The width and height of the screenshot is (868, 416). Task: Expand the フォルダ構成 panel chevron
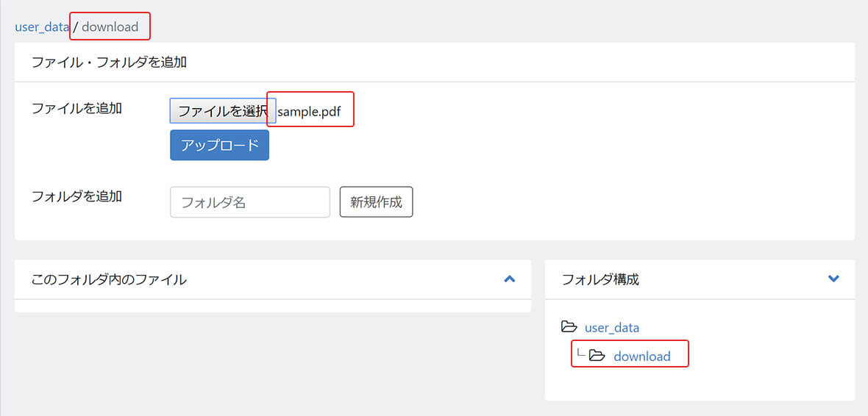pyautogui.click(x=833, y=279)
